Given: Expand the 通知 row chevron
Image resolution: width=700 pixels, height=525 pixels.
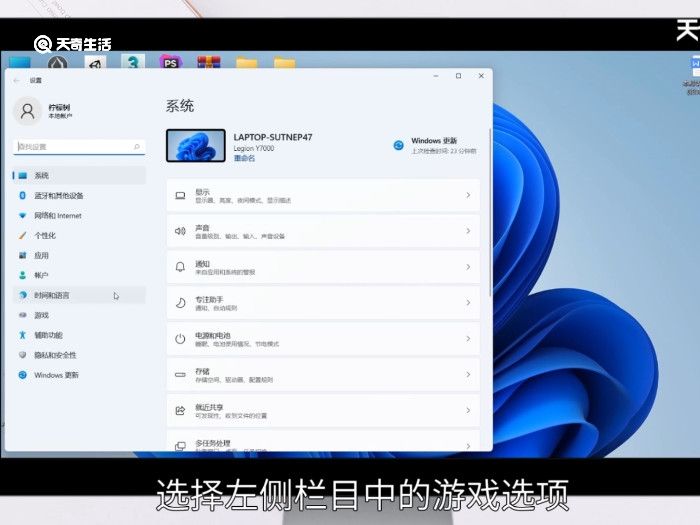Looking at the screenshot, I should (x=468, y=267).
